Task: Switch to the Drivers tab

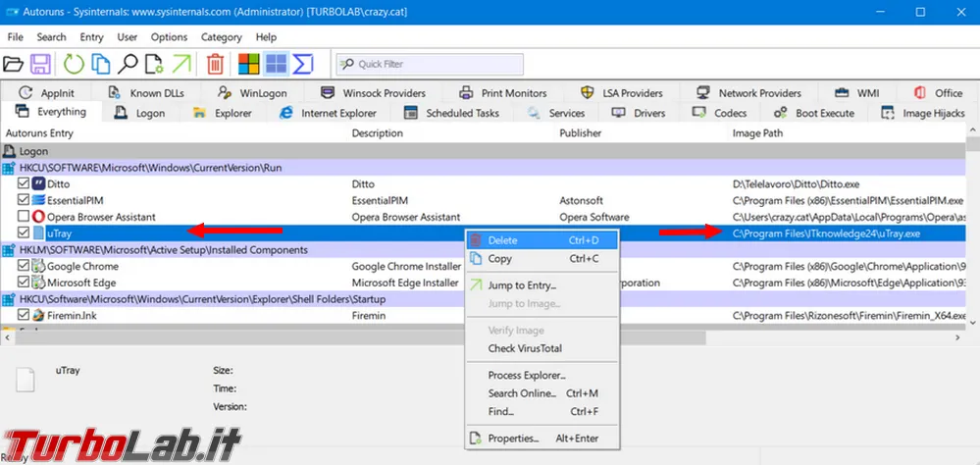Action: (x=639, y=113)
